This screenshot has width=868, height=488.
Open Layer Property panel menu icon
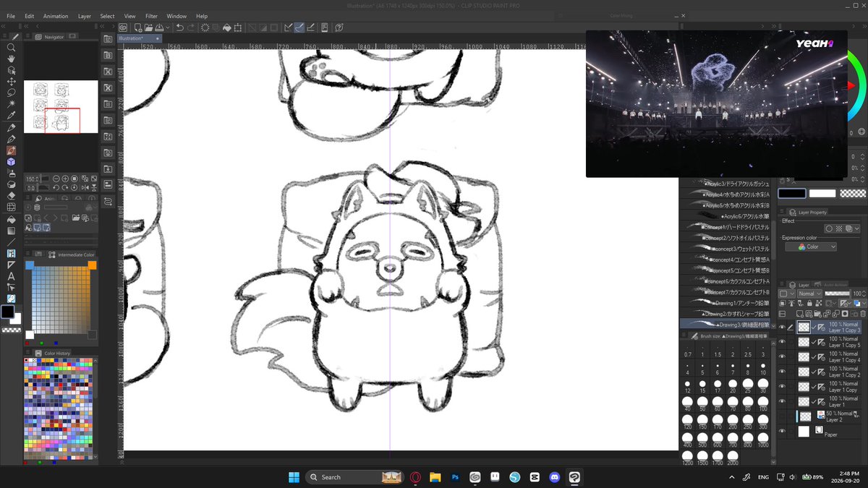coord(781,212)
